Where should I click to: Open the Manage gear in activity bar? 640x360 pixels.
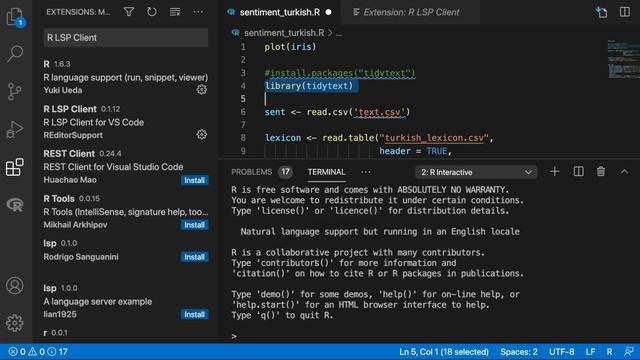coord(15,323)
